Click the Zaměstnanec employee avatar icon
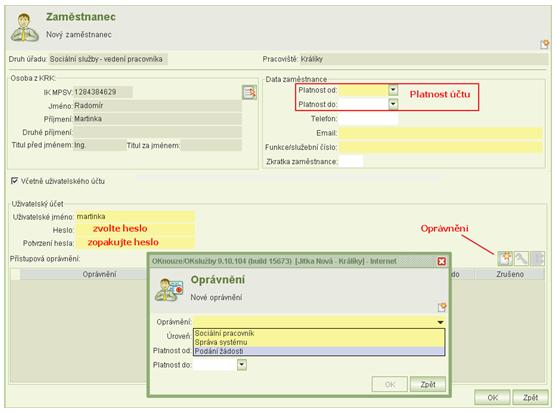 (24, 27)
